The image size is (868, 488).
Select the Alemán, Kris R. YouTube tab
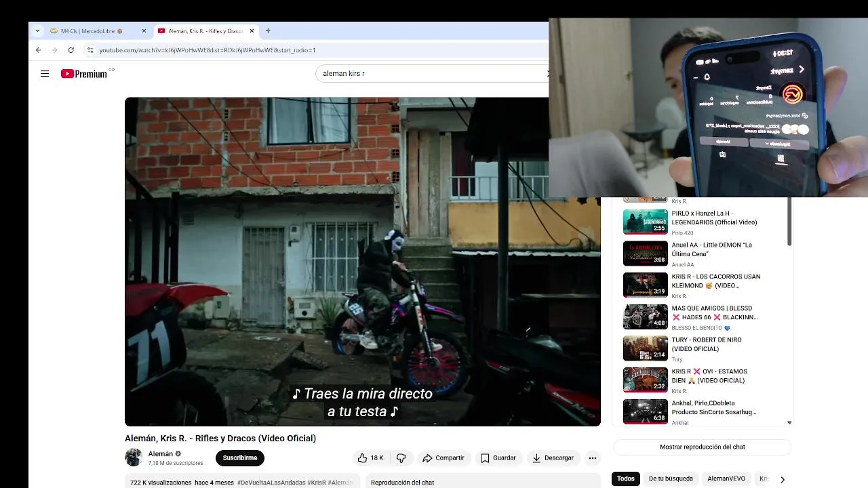[205, 31]
